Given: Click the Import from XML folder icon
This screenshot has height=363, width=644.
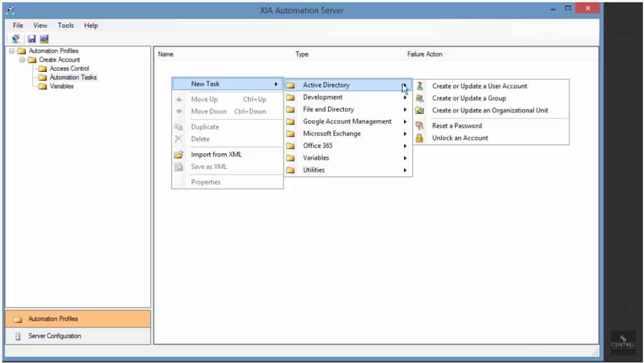Looking at the screenshot, I should point(178,154).
